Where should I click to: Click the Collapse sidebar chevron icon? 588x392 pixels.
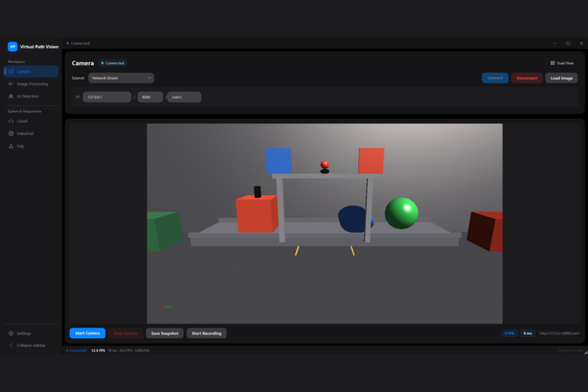coord(11,345)
